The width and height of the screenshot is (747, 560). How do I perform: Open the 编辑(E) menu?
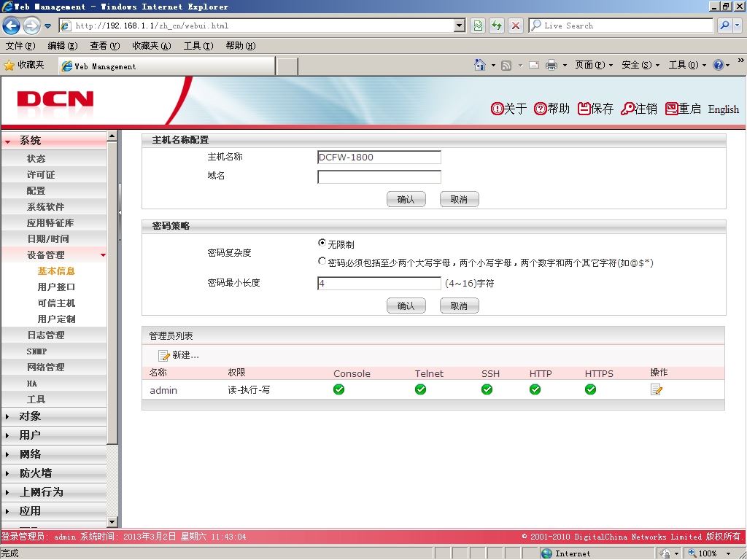coord(63,46)
